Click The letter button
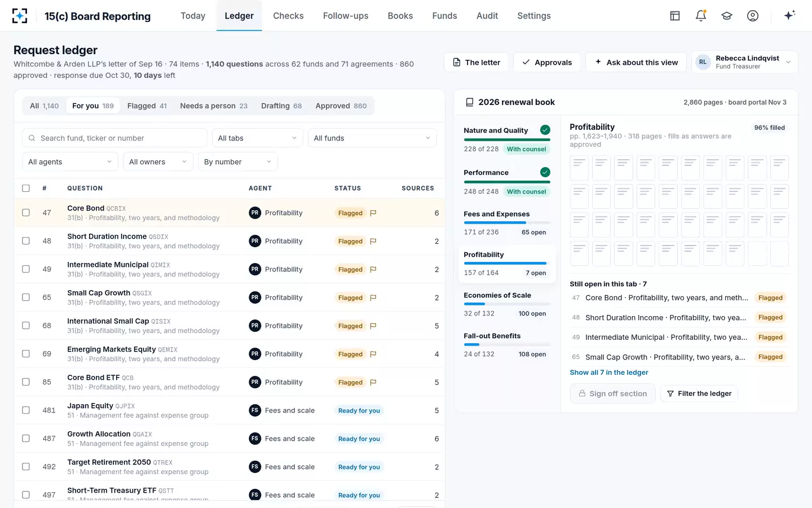 pos(476,62)
